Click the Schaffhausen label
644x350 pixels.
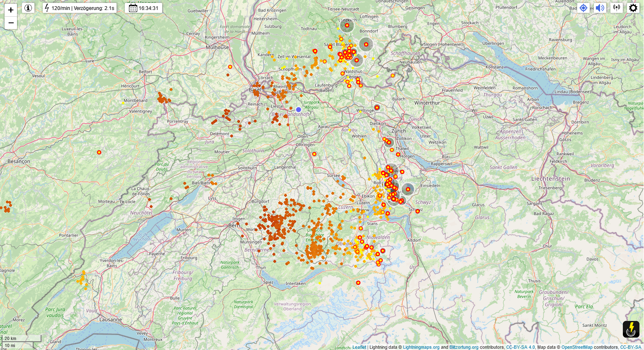pyautogui.click(x=406, y=53)
